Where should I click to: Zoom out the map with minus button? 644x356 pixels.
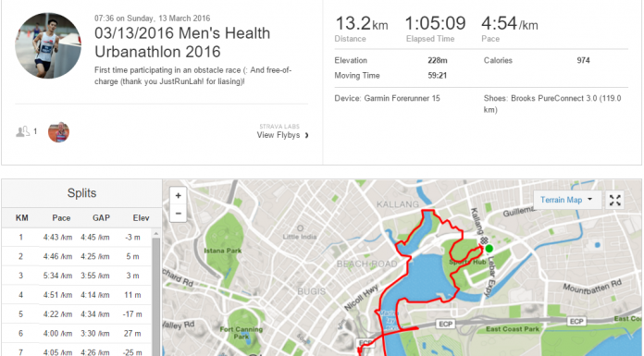pos(179,214)
